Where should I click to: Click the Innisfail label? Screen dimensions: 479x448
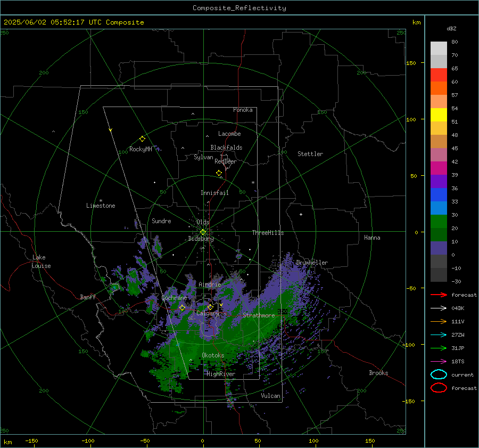point(214,193)
